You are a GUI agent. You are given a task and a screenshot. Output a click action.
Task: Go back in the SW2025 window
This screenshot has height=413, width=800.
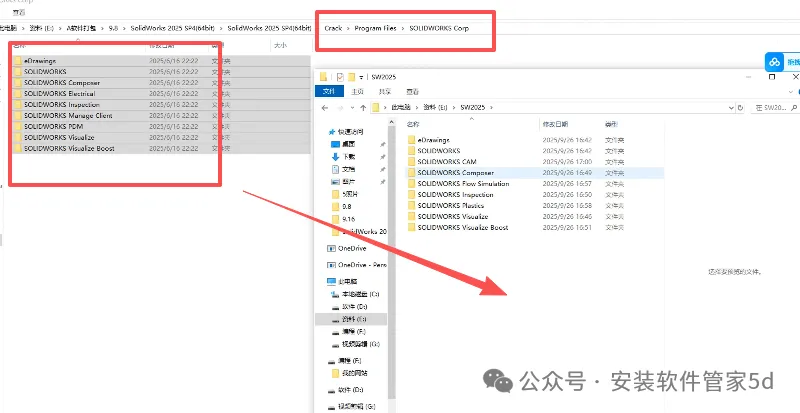[324, 108]
